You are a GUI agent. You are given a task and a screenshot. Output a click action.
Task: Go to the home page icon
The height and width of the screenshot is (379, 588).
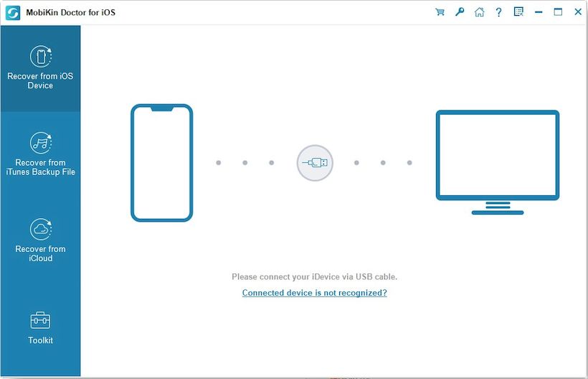coord(479,12)
